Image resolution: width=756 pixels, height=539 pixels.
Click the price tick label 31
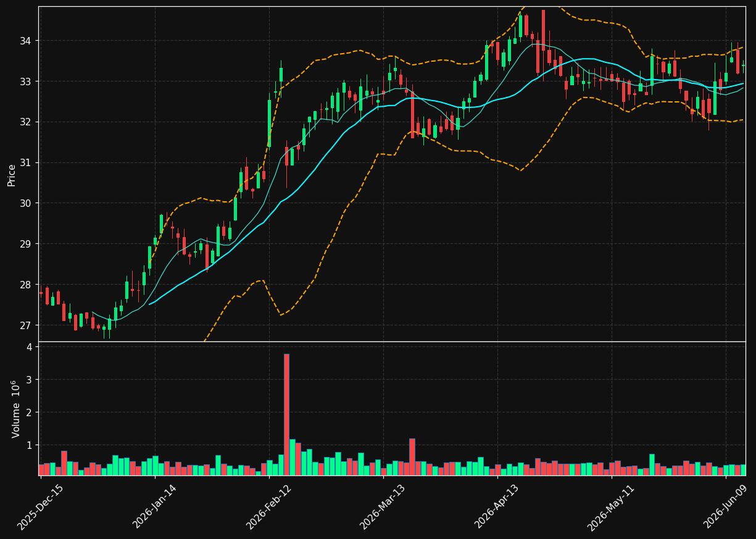point(27,162)
